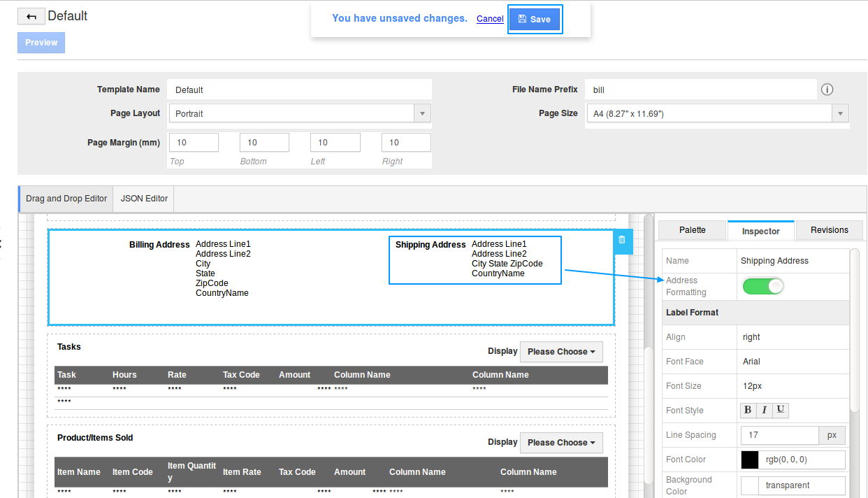Cancel the unsaved changes
This screenshot has height=498, width=868.
[x=490, y=19]
